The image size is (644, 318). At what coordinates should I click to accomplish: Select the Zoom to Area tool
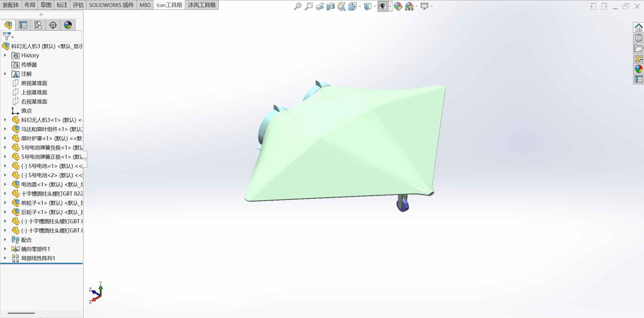pyautogui.click(x=308, y=6)
